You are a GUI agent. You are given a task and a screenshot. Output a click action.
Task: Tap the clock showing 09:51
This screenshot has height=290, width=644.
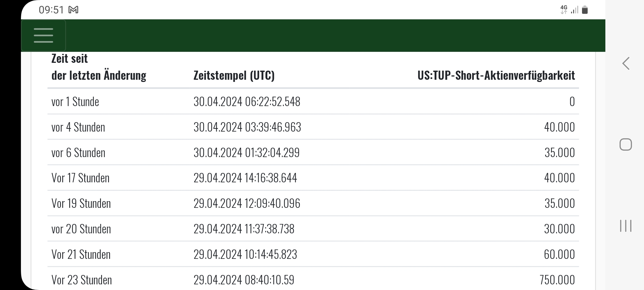(51, 10)
